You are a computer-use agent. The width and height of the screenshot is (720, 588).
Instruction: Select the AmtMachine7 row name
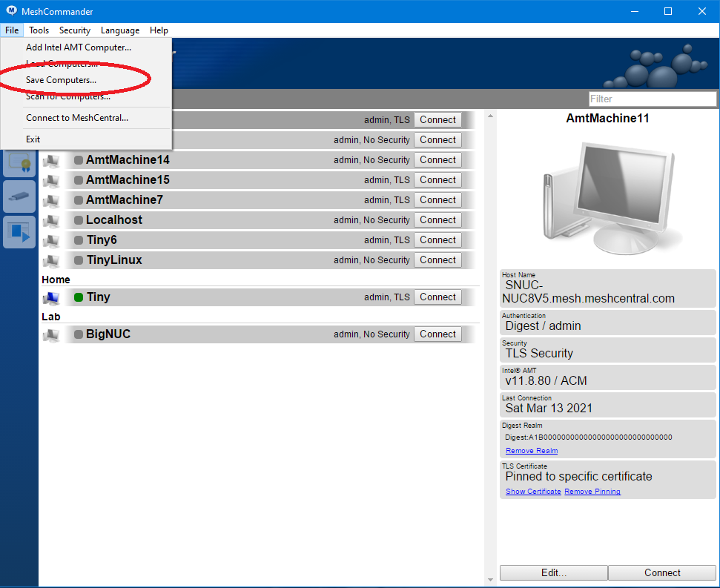(125, 199)
